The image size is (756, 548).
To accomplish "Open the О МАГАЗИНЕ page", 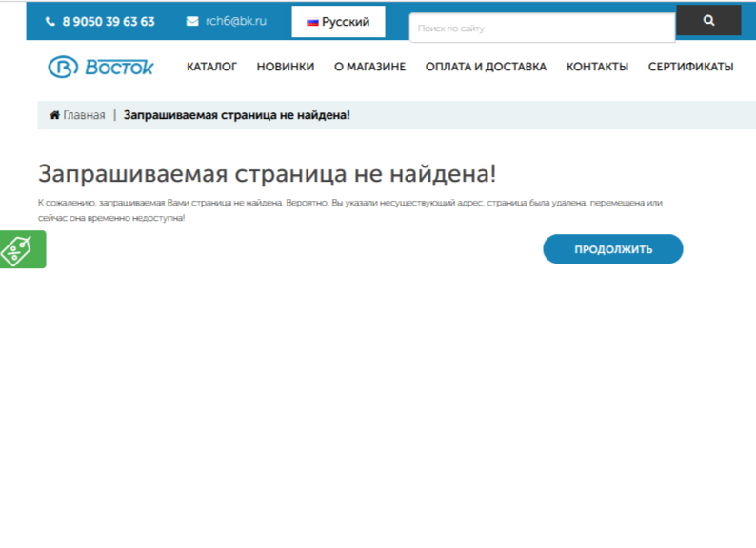I will 369,67.
